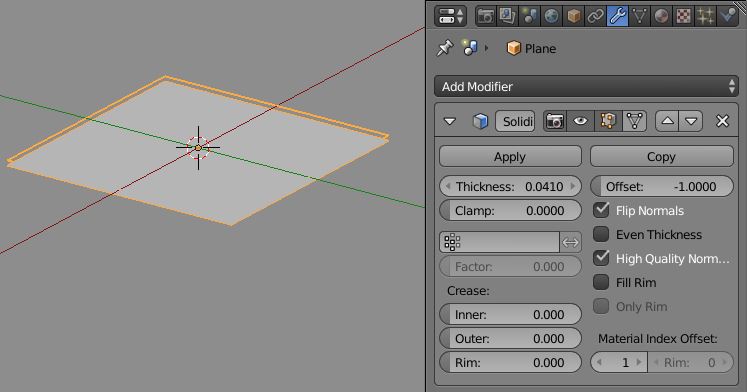Click the Copy modifier button
This screenshot has height=392, width=747.
(x=662, y=157)
